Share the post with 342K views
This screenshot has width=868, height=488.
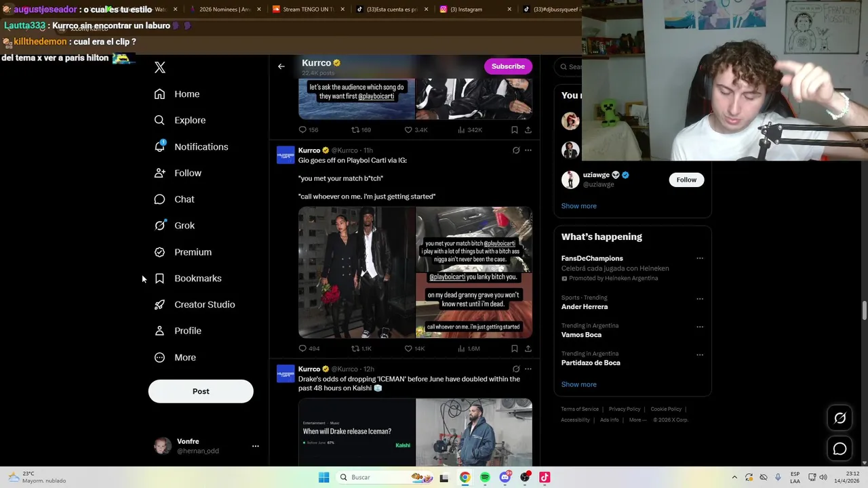528,129
